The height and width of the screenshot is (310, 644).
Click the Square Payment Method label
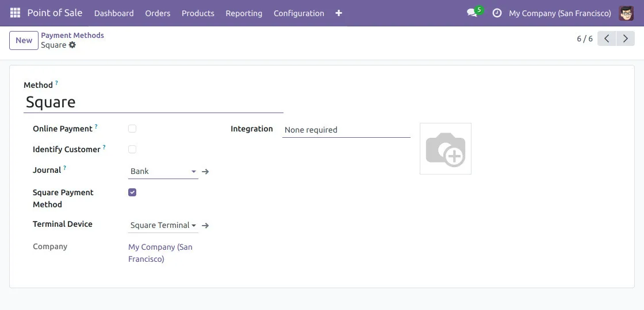(x=63, y=199)
